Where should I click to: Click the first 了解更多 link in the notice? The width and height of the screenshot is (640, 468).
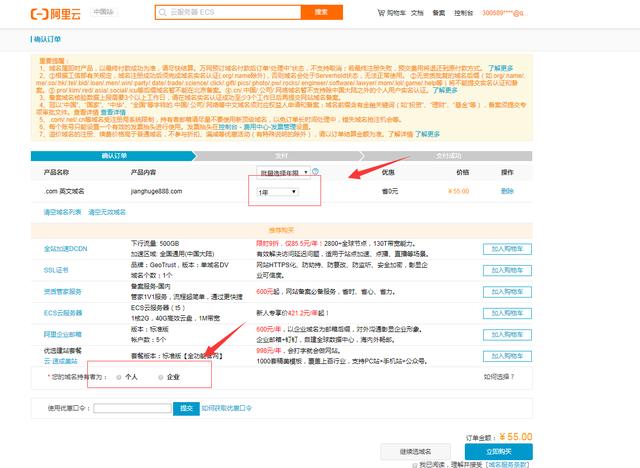[x=501, y=68]
